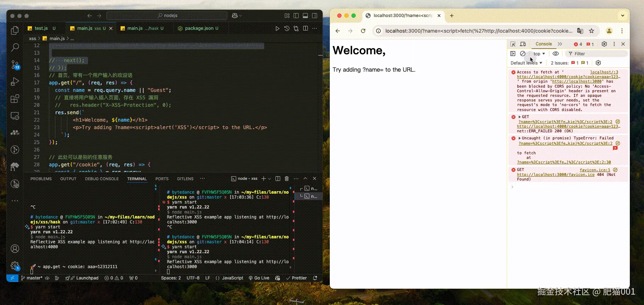Open the DEBUG CONSOLE panel tab
Viewport: 644px width, 305px height.
coord(102,179)
